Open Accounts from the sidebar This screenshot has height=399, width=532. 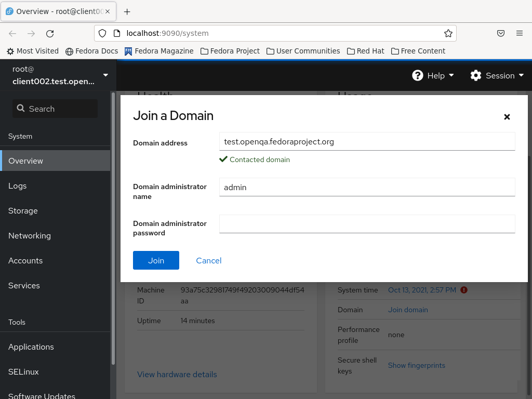coord(55,261)
